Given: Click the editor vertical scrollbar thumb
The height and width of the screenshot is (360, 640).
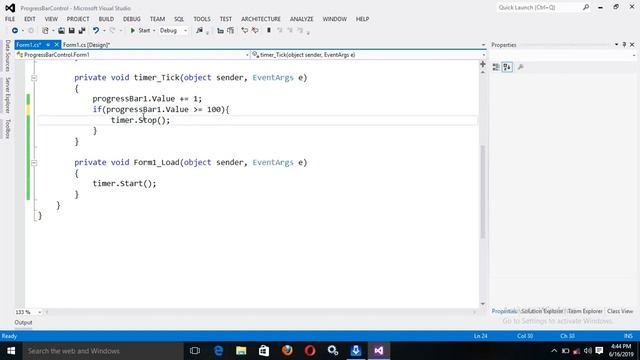Looking at the screenshot, I should (483, 192).
